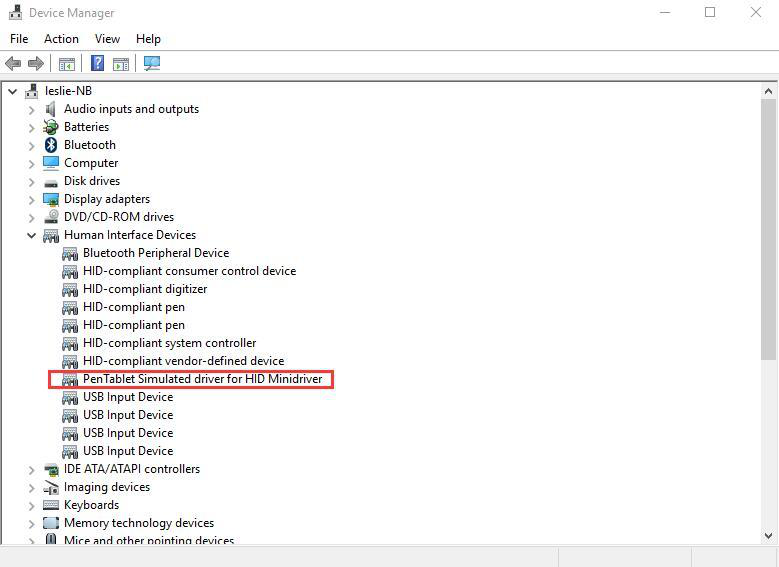Click the show/hide console tree toolbar icon

pos(67,64)
